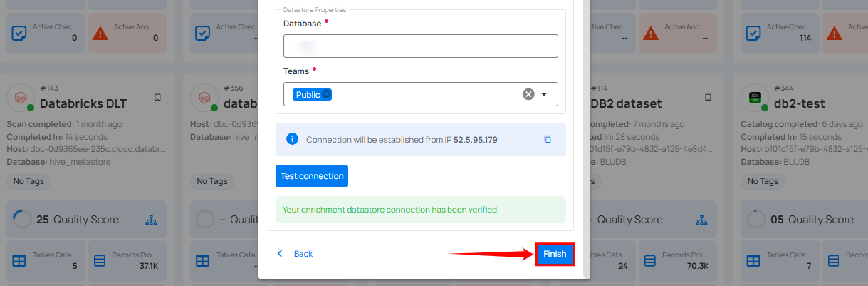Clear all selected teams
This screenshot has width=868, height=286.
528,94
